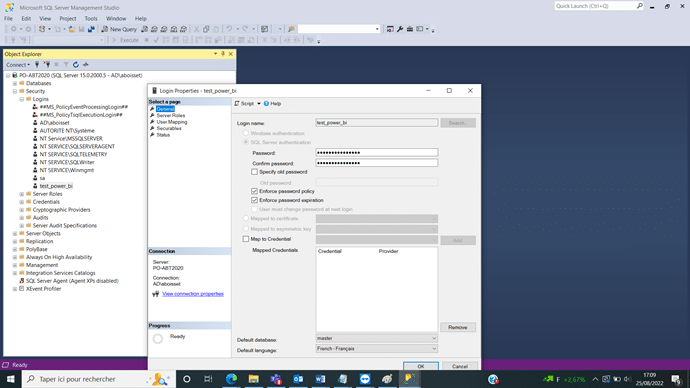Viewport: 690px width, 388px height.
Task: Click OK in Login Properties
Action: (x=421, y=366)
